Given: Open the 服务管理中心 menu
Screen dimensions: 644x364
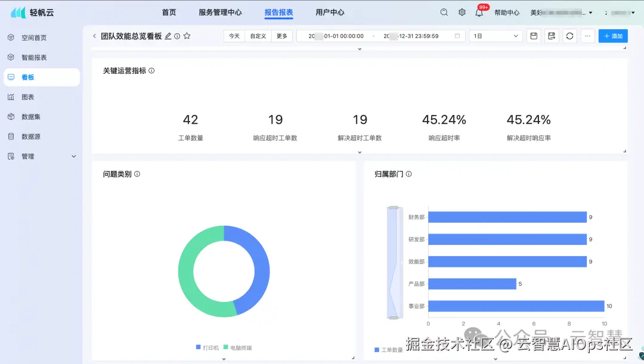Looking at the screenshot, I should (220, 12).
